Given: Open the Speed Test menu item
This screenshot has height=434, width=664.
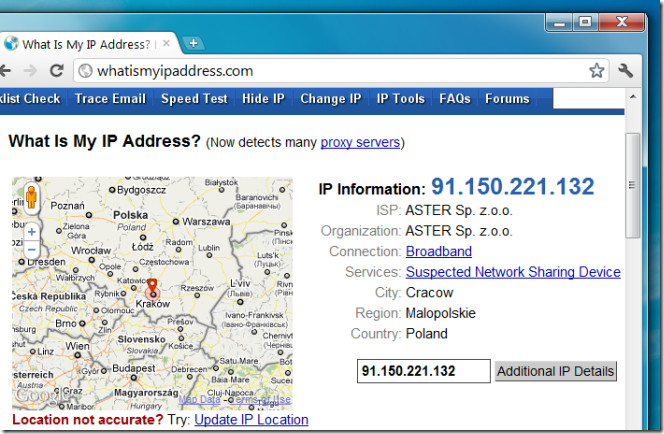Looking at the screenshot, I should [x=194, y=99].
